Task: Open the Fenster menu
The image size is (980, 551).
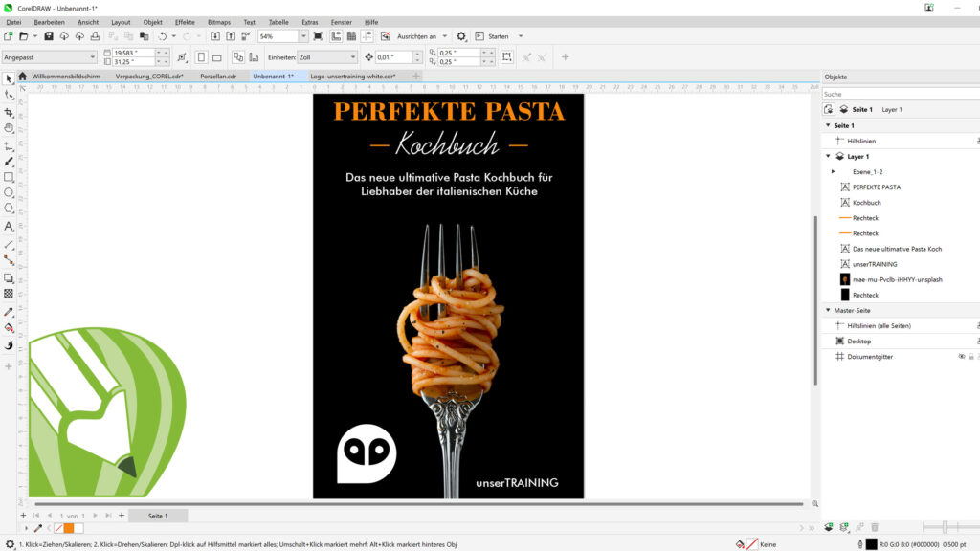Action: tap(342, 22)
